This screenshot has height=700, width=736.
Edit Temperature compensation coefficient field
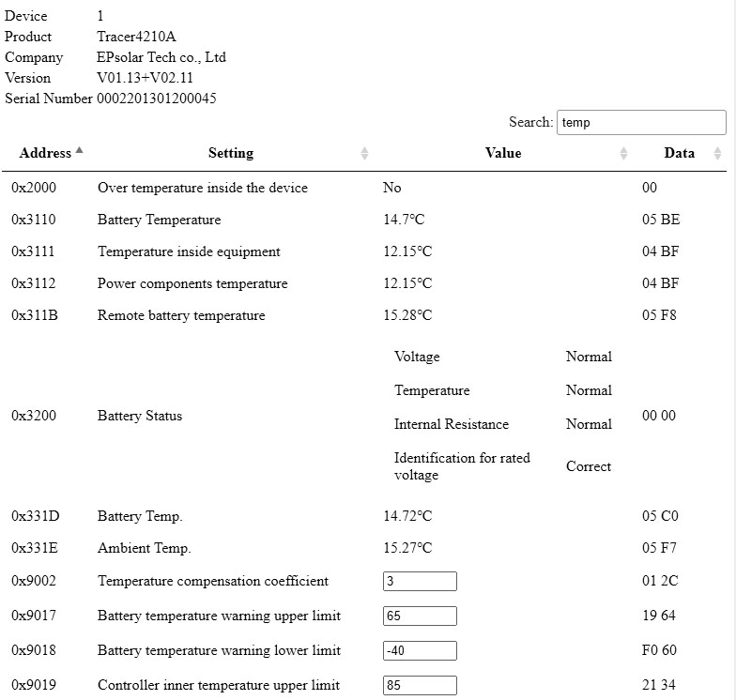pyautogui.click(x=420, y=581)
